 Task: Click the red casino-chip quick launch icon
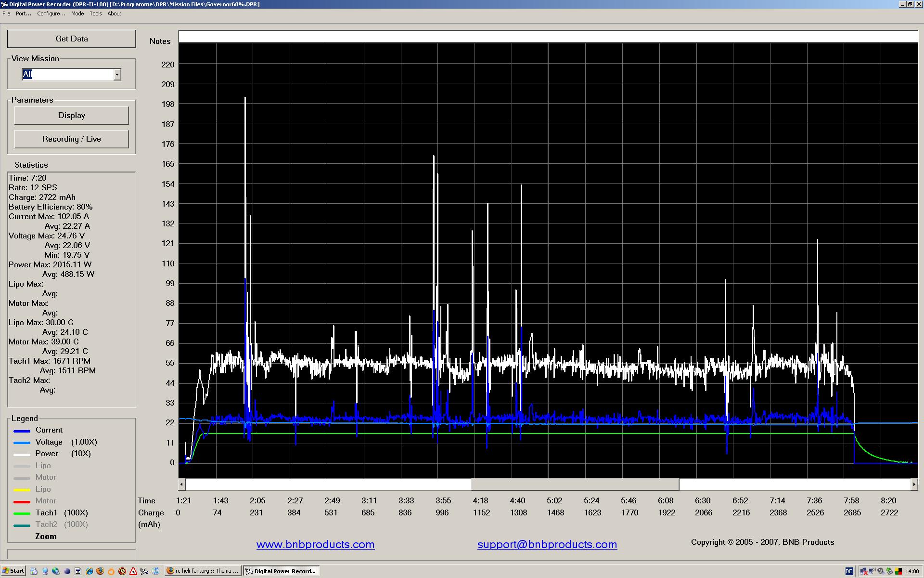(x=122, y=571)
